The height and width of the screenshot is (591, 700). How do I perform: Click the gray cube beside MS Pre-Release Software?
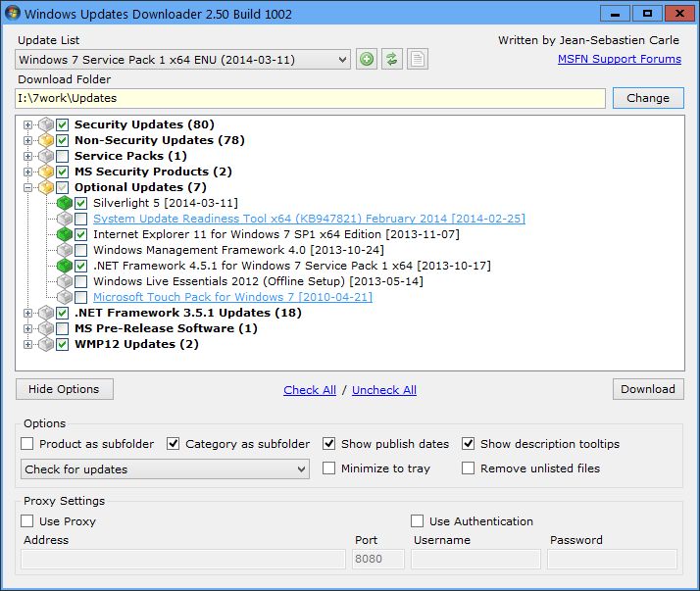(x=46, y=328)
